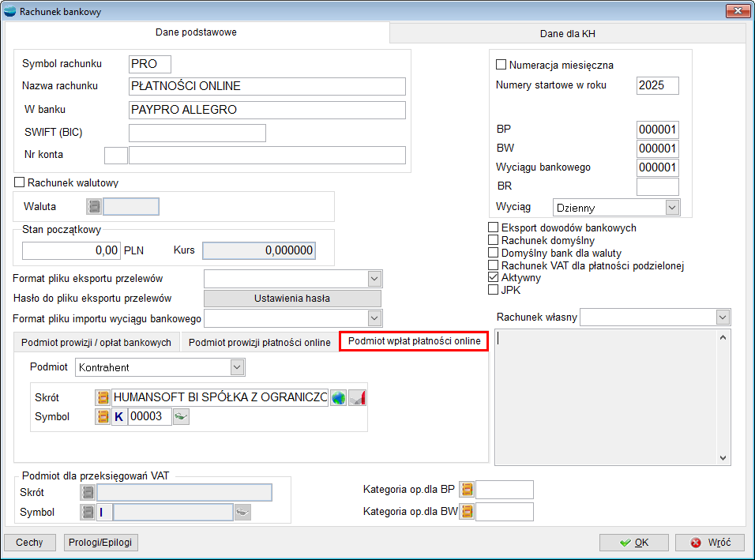This screenshot has height=560, width=755.
Task: Click the glasses preview icon beside 00003
Action: 182,417
